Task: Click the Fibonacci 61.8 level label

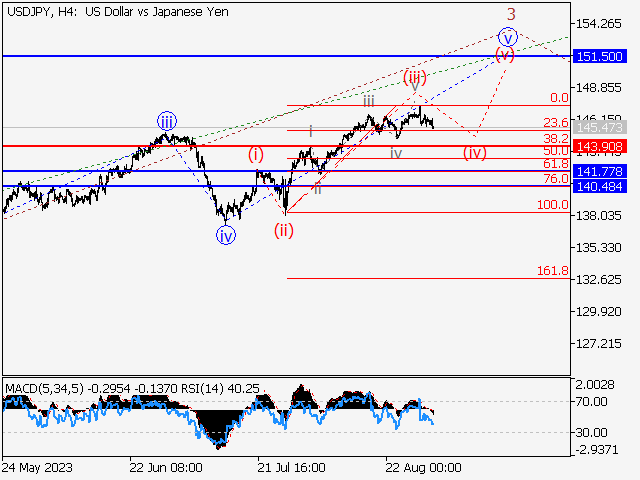Action: tap(556, 164)
